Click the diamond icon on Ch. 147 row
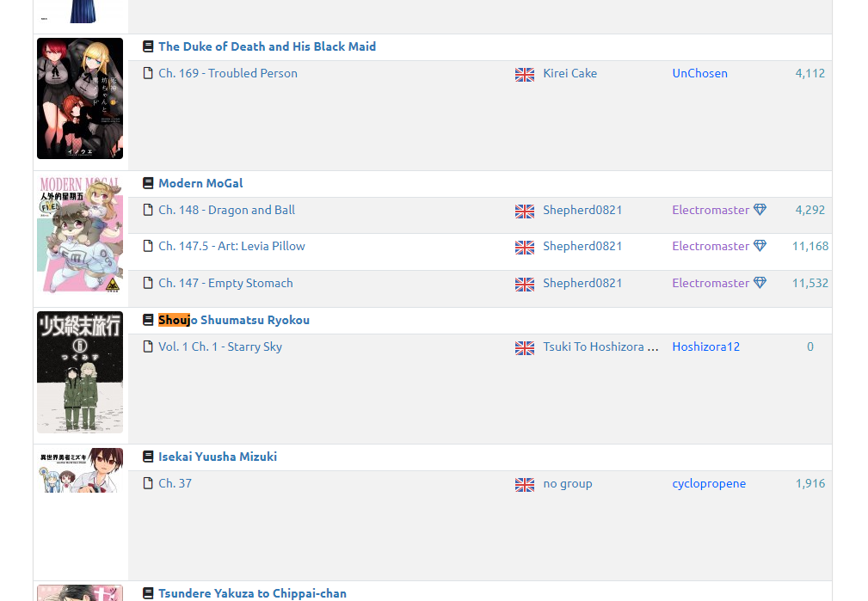 pyautogui.click(x=760, y=283)
